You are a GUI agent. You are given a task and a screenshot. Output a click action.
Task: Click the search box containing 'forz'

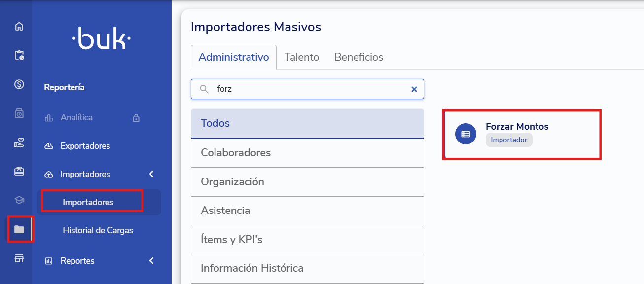pyautogui.click(x=311, y=89)
